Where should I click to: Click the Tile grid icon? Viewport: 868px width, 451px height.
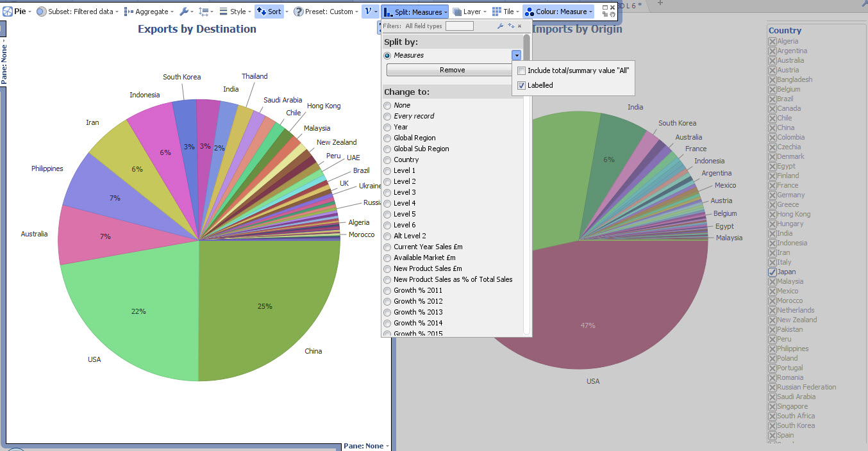click(497, 12)
